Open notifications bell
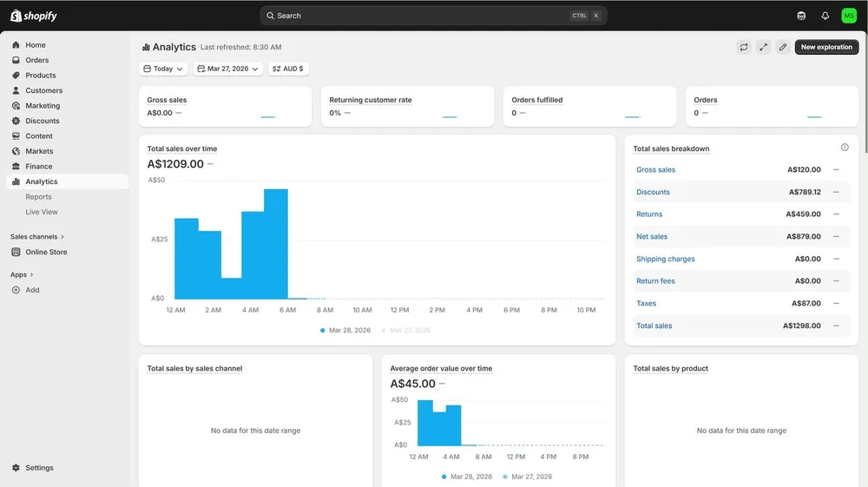This screenshot has height=487, width=868. (x=825, y=16)
